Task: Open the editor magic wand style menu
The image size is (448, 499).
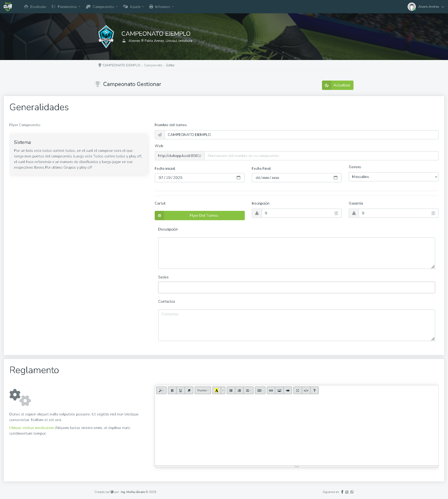Action: click(x=161, y=390)
